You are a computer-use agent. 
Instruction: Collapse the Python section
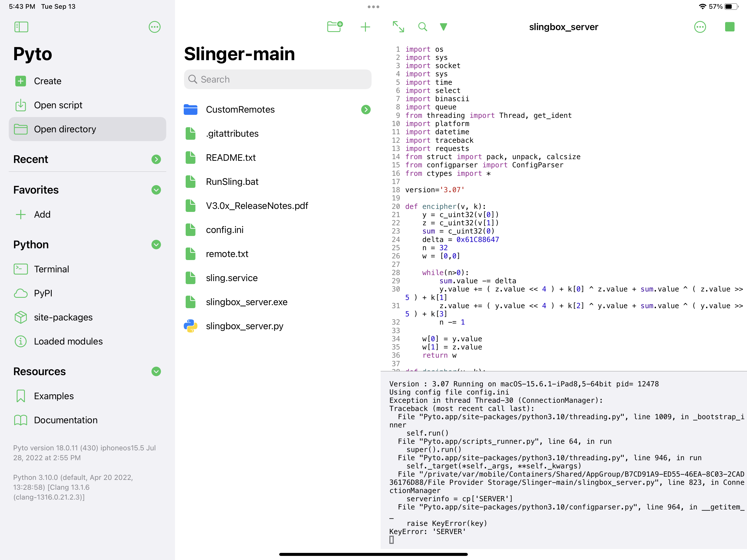point(156,244)
